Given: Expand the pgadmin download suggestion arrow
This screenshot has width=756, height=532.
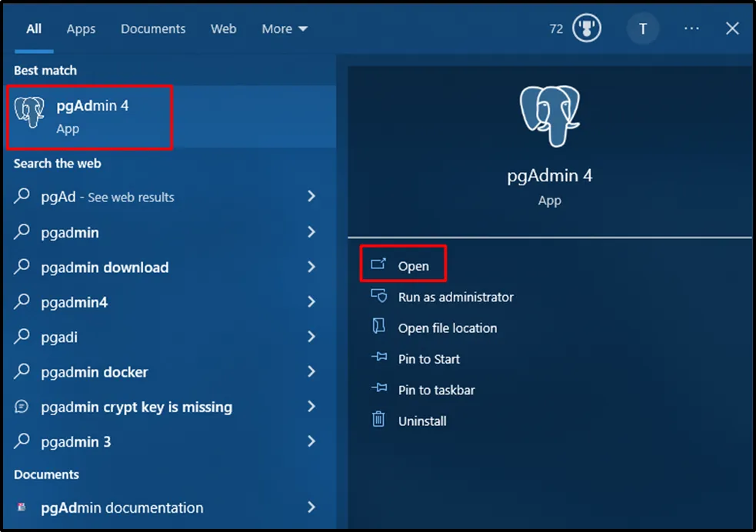Looking at the screenshot, I should (311, 267).
